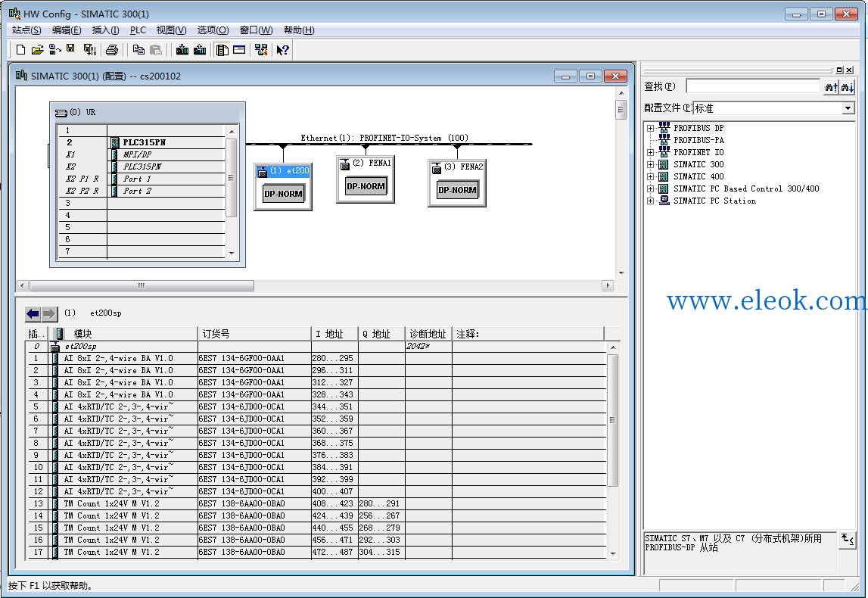Image resolution: width=868 pixels, height=598 pixels.
Task: Click the 诊断地址 column header
Action: (x=428, y=334)
